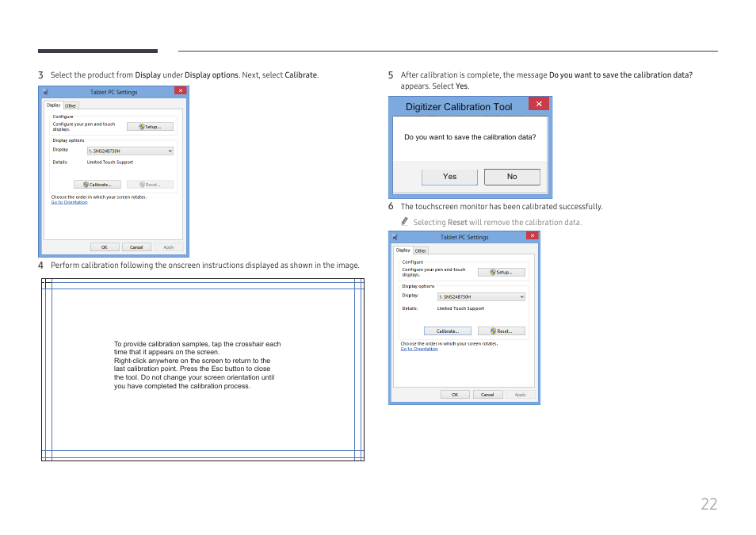Click OK in the step 6 Tablet PC Settings

(455, 395)
